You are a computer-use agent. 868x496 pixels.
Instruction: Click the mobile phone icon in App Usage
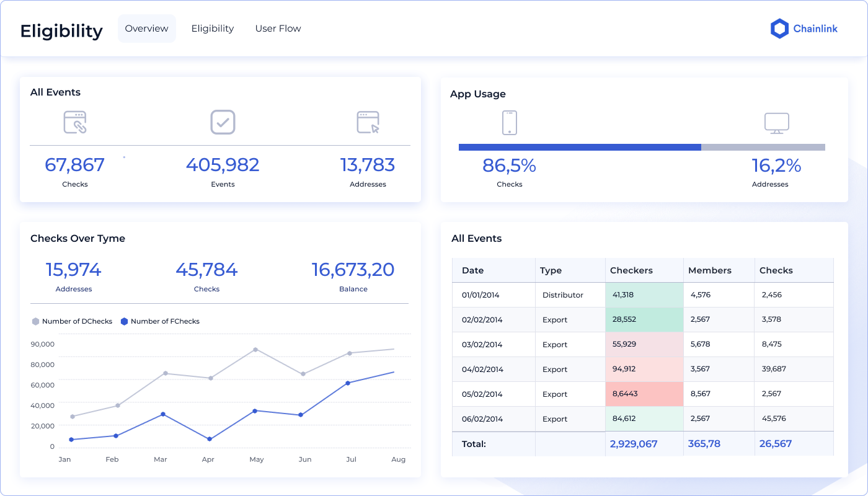pyautogui.click(x=509, y=122)
